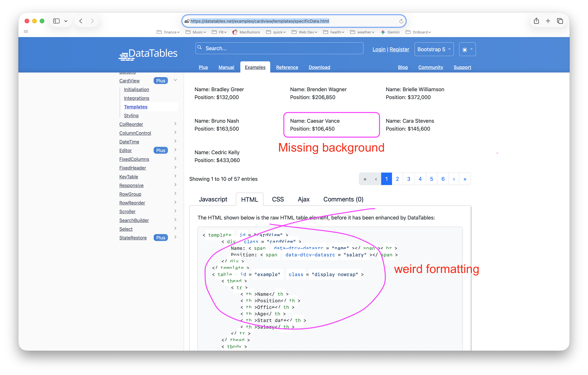Open the Reference navigation tab
The image size is (588, 375).
tap(287, 67)
